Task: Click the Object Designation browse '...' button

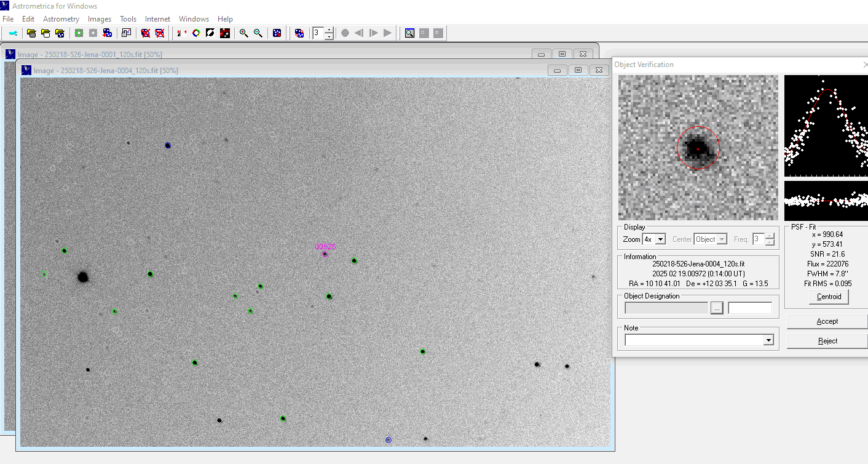Action: click(717, 308)
